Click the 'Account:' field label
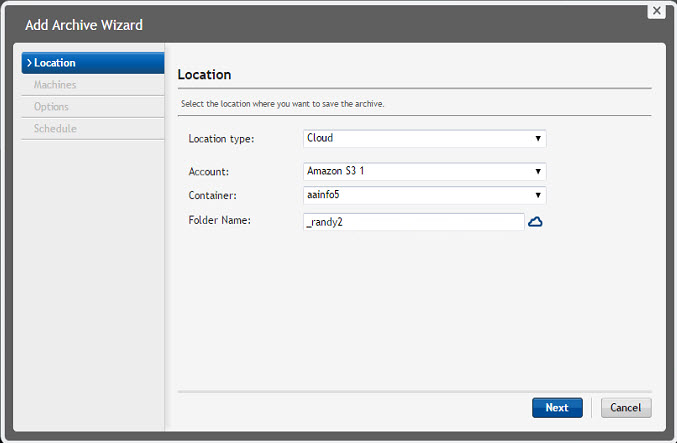677x443 pixels. 208,172
